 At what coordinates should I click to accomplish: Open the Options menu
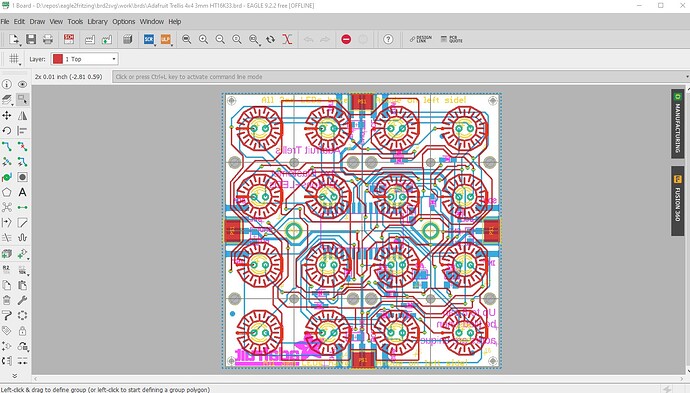124,22
